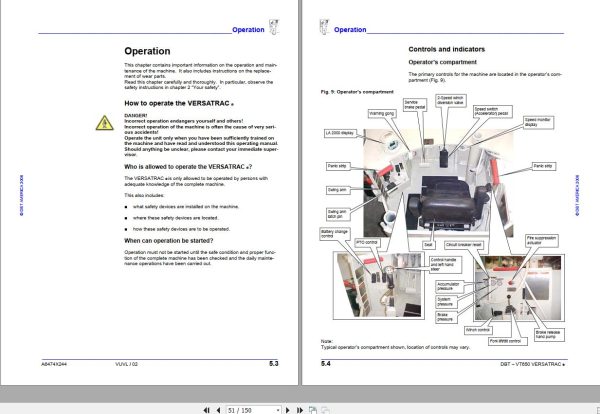Click the Speed monitor display label
Screen dimensions: 600x414
pos(538,122)
